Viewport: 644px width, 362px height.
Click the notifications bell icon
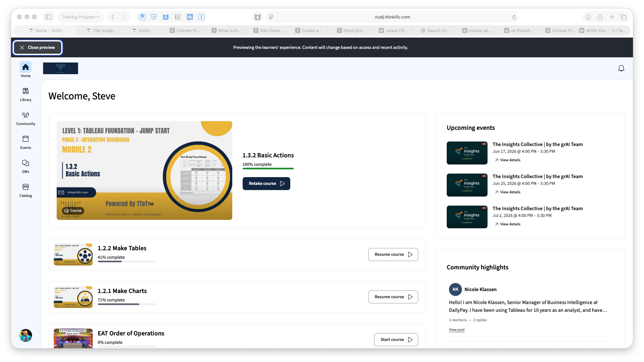[621, 68]
